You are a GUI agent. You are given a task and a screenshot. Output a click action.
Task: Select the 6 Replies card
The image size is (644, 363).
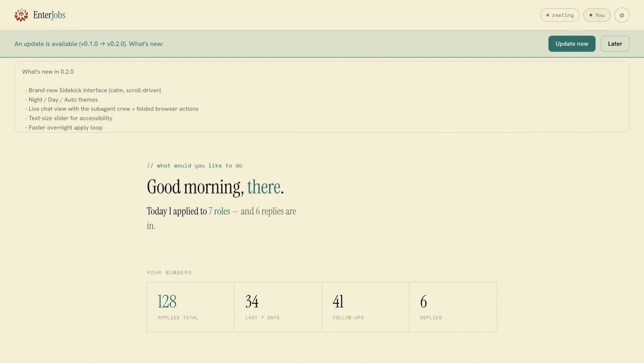point(453,307)
